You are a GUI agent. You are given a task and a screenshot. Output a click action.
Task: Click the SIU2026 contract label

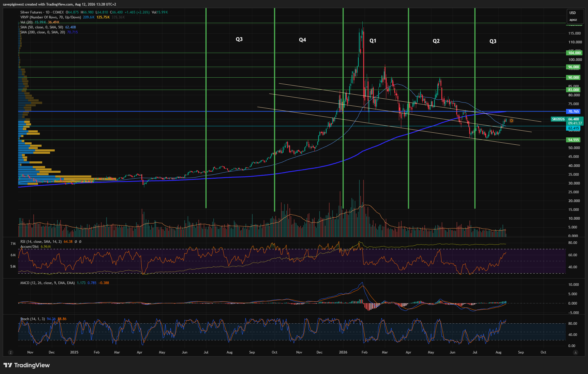click(558, 119)
